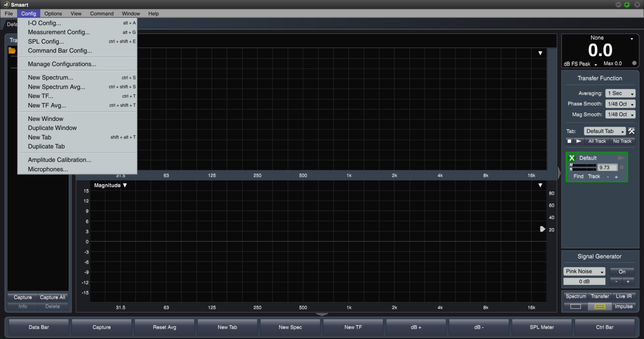Click the tab options wrench icon
Viewport: 644px width, 339px height.
point(631,131)
